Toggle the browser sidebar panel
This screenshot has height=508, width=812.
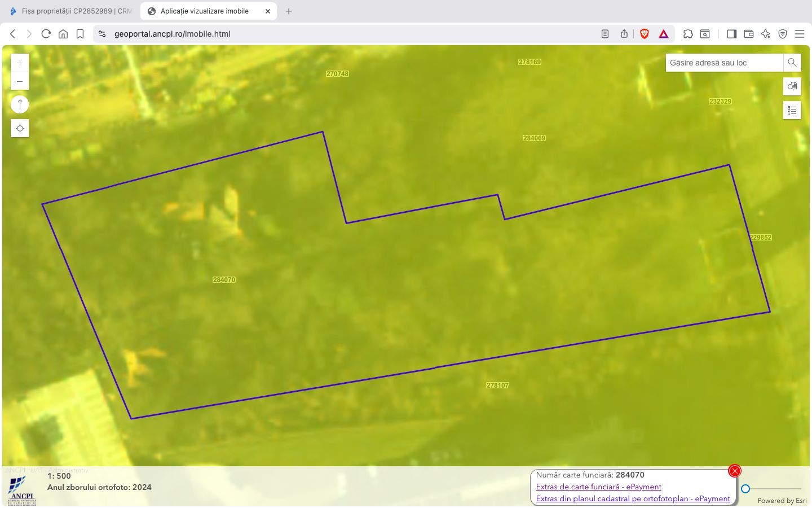tap(731, 34)
